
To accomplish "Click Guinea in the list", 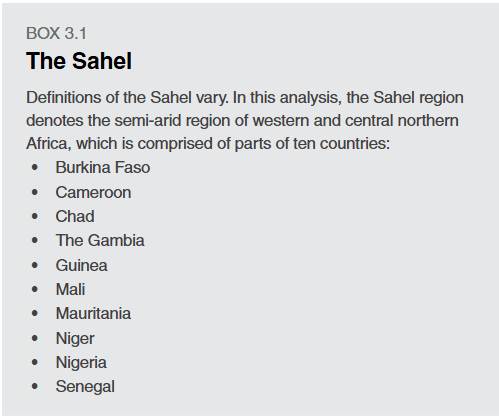I will coord(82,266).
